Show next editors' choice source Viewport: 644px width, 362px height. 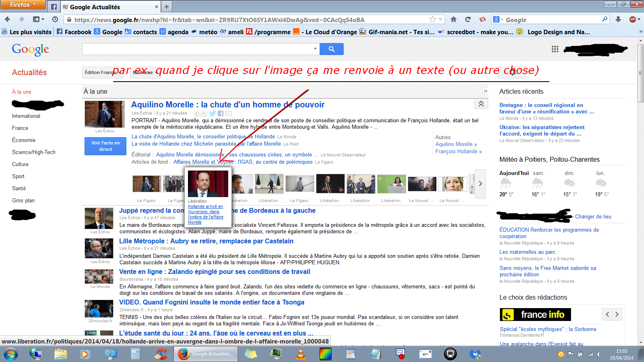pos(617,314)
